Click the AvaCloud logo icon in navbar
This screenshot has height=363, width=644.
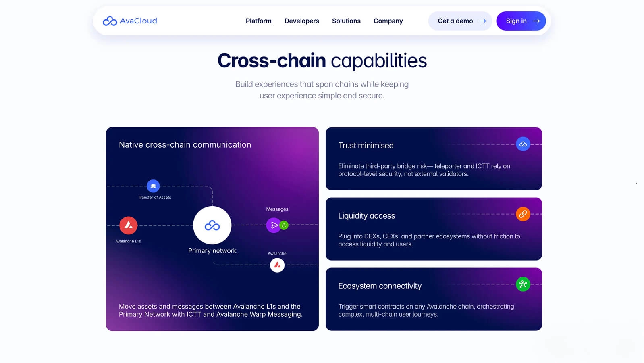tap(110, 21)
